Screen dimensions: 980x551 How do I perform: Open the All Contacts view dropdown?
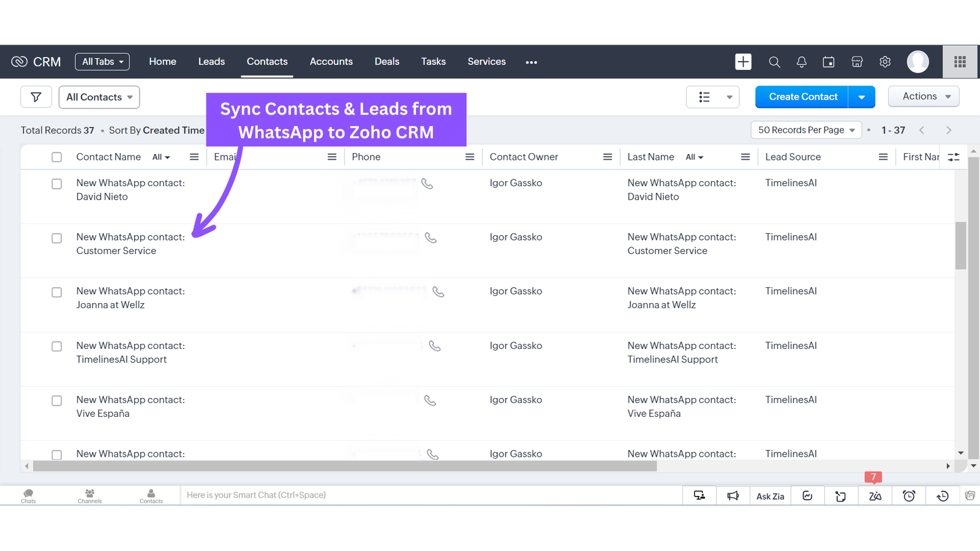(x=99, y=97)
